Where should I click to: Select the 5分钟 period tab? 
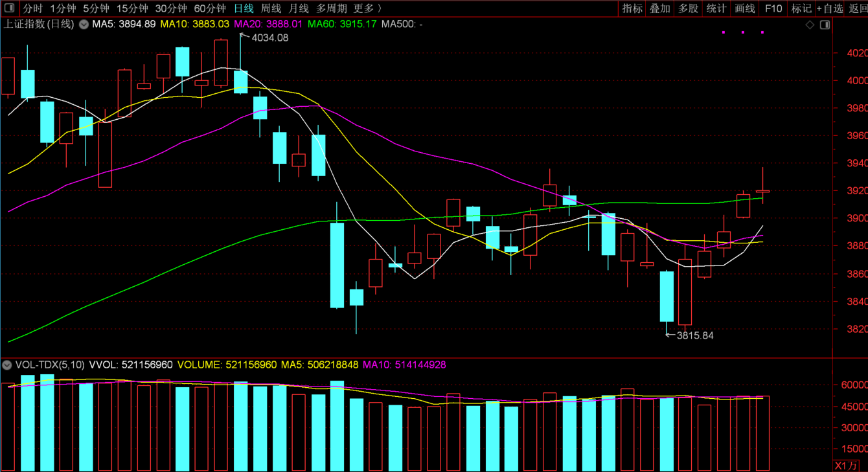96,8
